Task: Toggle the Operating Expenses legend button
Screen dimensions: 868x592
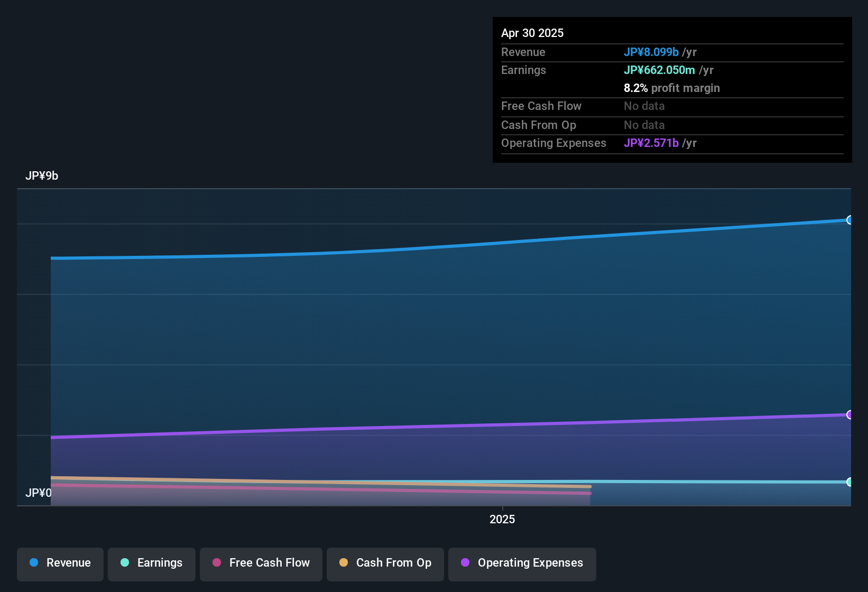Action: (522, 564)
